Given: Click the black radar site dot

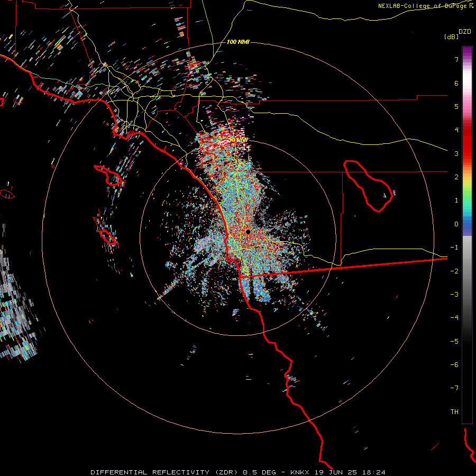Looking at the screenshot, I should click(x=248, y=232).
